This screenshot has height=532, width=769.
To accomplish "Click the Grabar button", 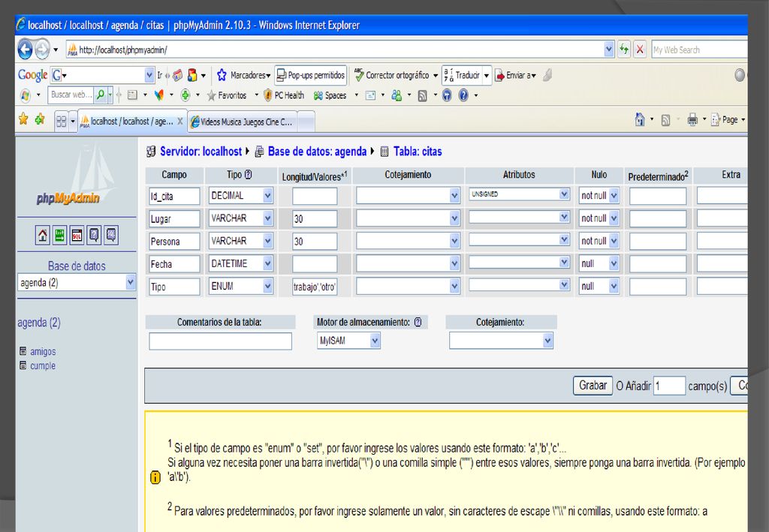I will coord(593,386).
